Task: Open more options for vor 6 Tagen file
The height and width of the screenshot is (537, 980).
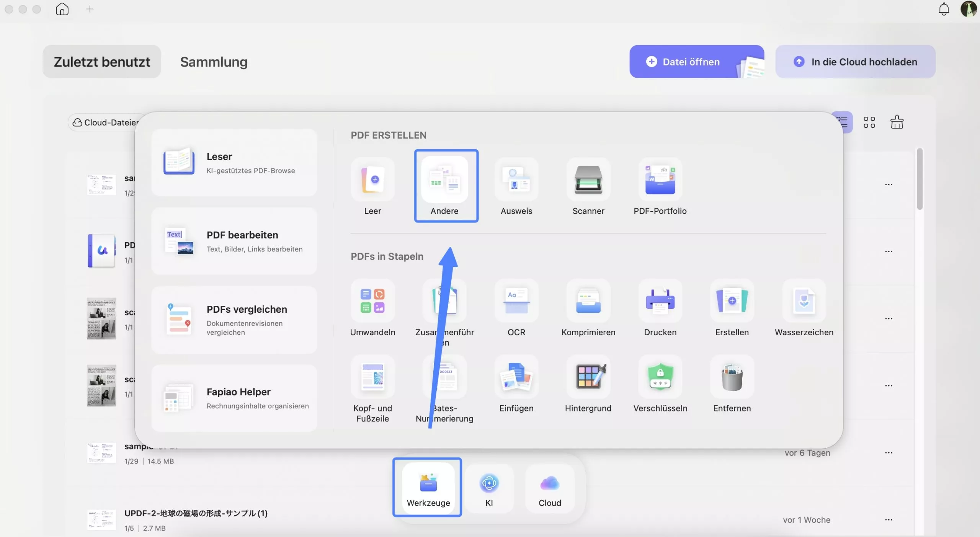Action: (889, 453)
